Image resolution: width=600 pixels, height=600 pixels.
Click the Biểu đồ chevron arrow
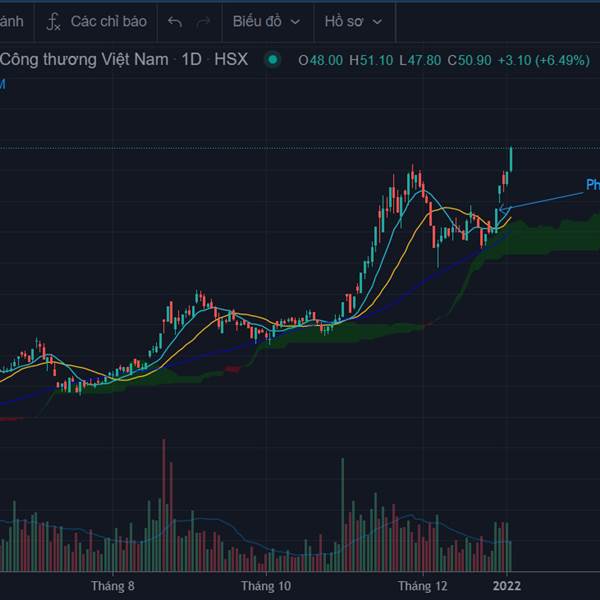pos(295,22)
